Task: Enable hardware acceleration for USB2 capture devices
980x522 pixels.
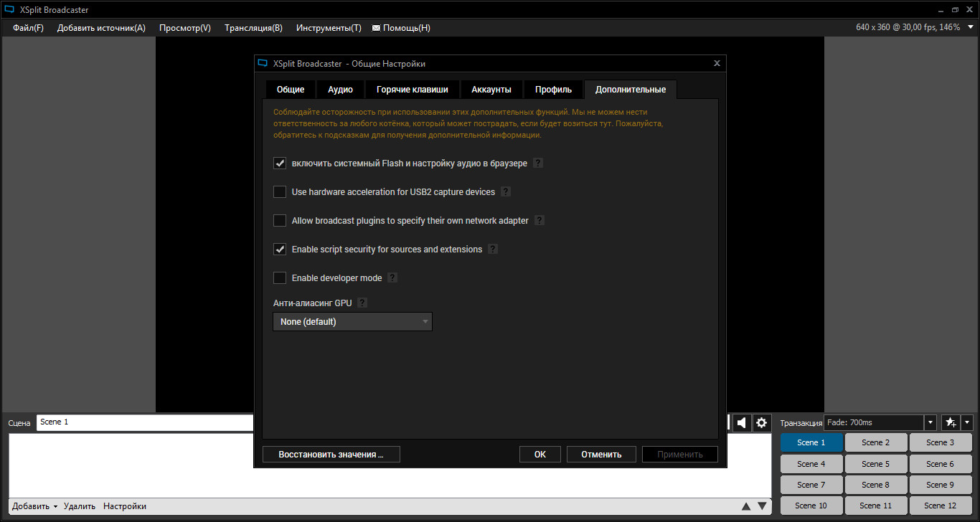Action: [280, 192]
